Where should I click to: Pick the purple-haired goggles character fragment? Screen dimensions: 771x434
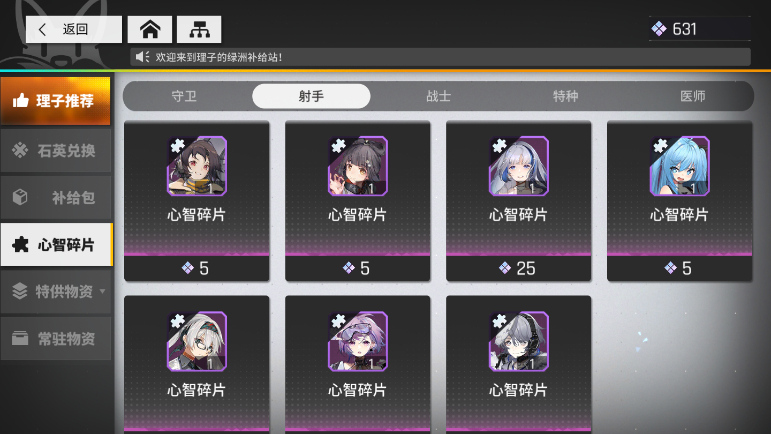pos(357,341)
